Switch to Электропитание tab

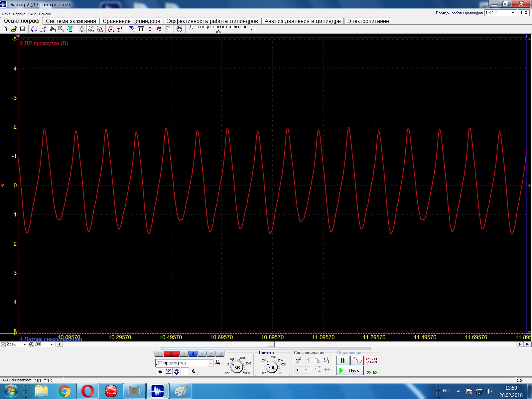tap(368, 21)
